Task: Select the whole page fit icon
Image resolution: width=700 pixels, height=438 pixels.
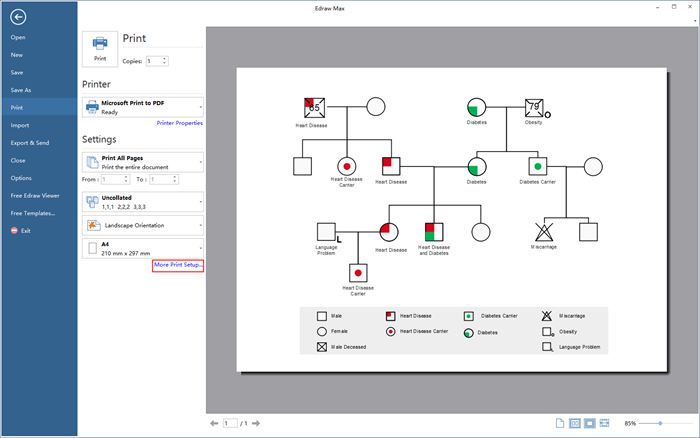Action: point(590,424)
